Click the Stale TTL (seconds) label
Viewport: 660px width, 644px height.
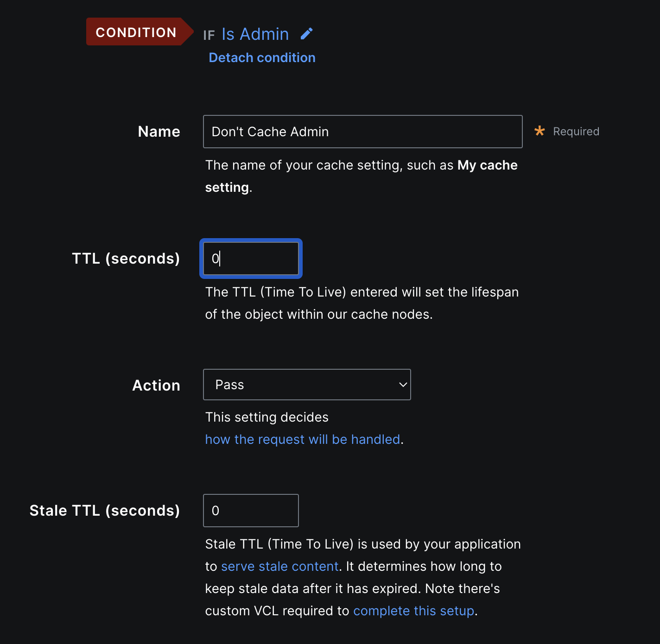click(105, 511)
